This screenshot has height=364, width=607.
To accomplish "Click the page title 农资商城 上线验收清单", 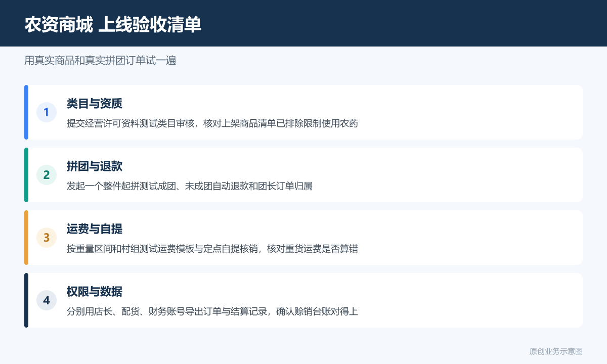I will point(113,24).
